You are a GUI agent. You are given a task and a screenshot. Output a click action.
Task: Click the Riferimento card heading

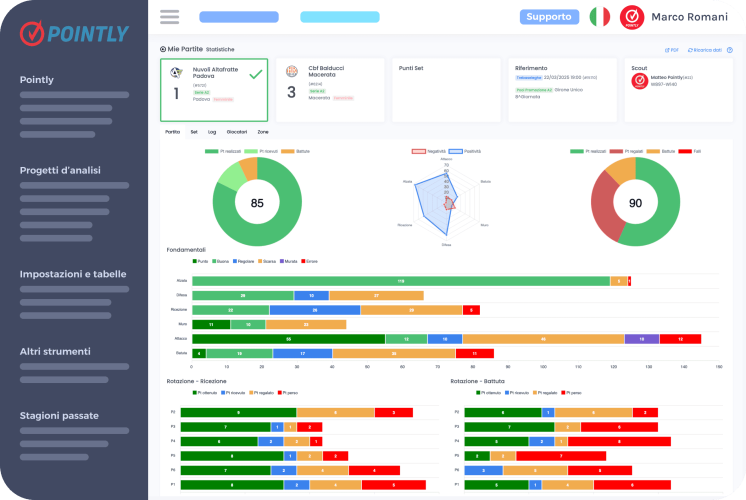(531, 68)
